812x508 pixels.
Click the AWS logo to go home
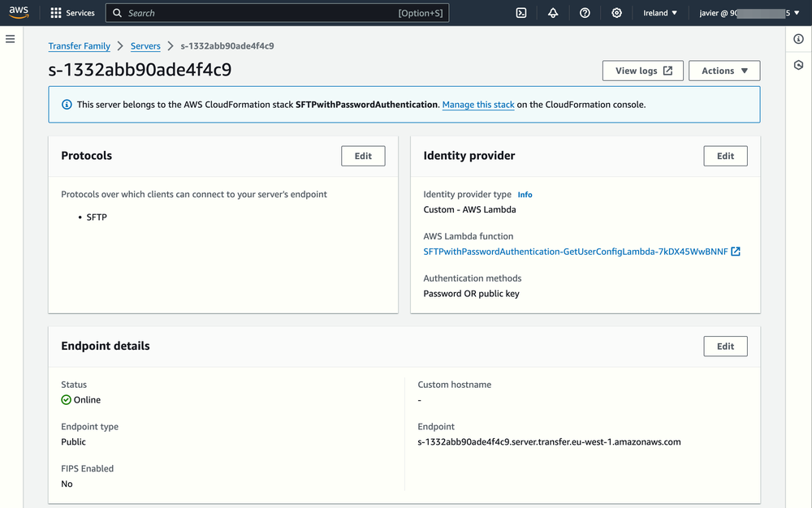pyautogui.click(x=18, y=12)
